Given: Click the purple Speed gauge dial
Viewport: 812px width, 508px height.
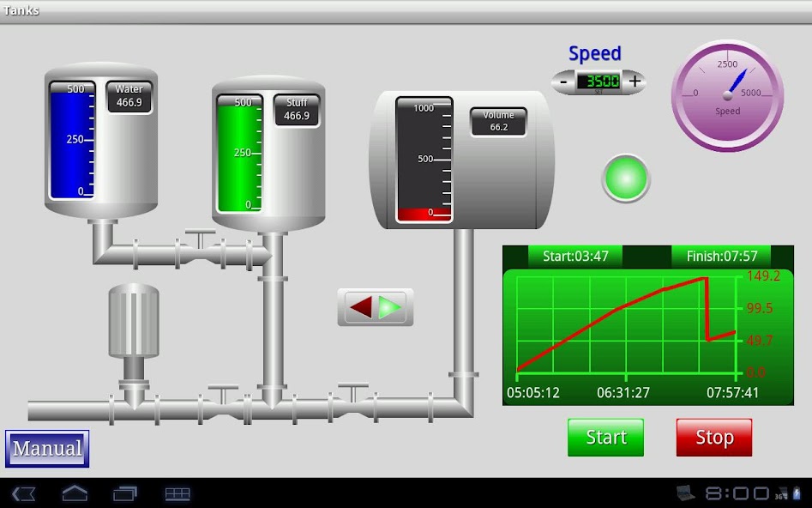Looking at the screenshot, I should click(x=727, y=95).
